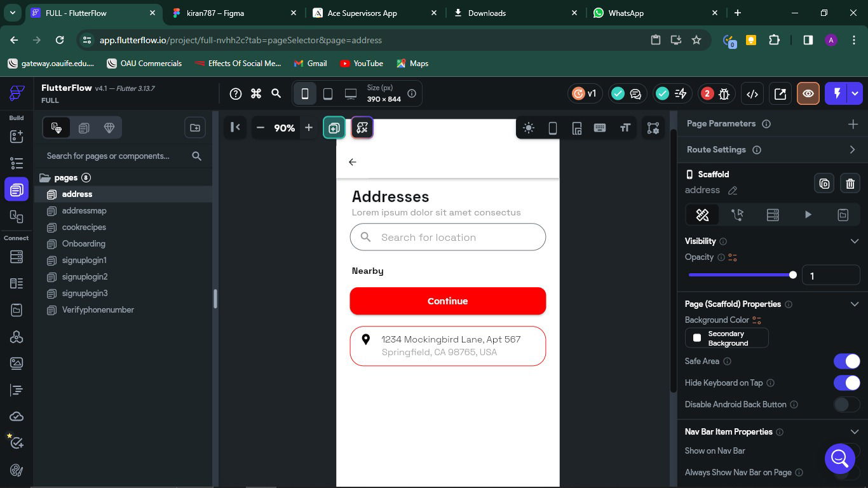
Task: Disable the Hide Keyboard on Tap switch
Action: [846, 383]
